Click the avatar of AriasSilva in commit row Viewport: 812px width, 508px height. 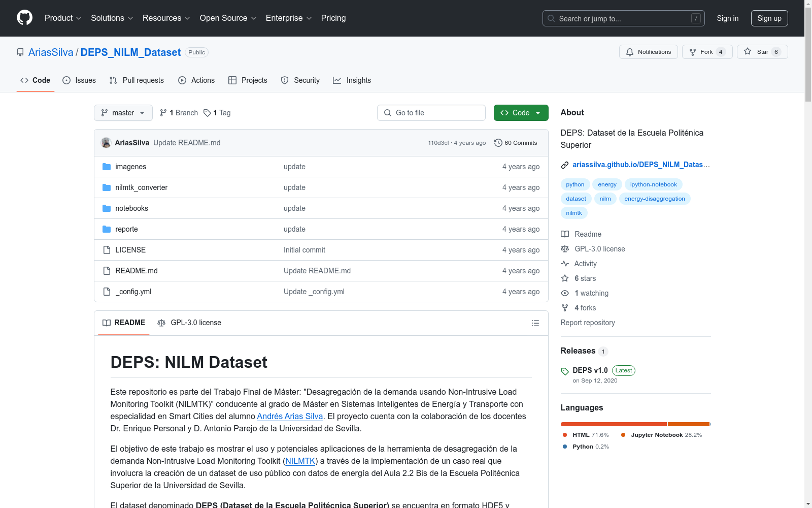(x=106, y=143)
